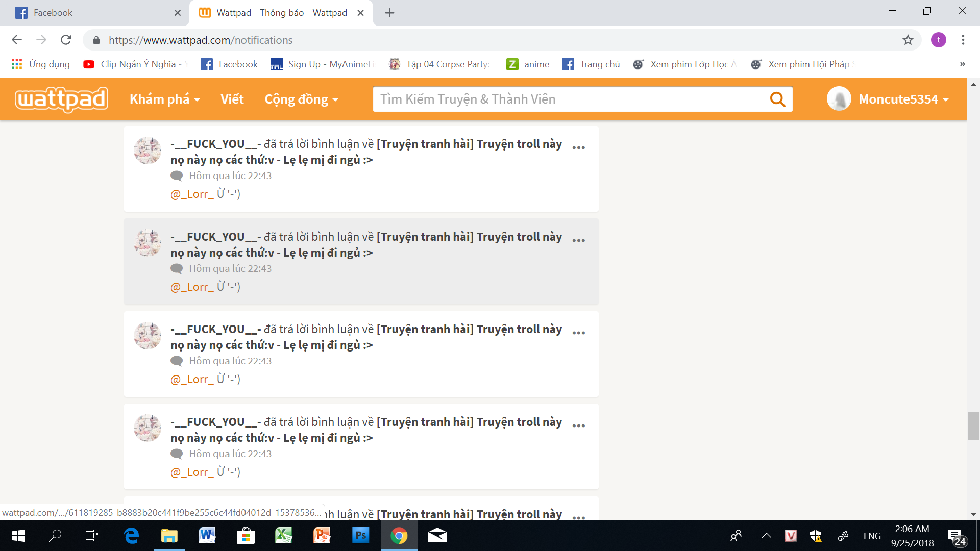Open the new tab with plus button
Viewport: 980px width, 551px height.
click(389, 13)
